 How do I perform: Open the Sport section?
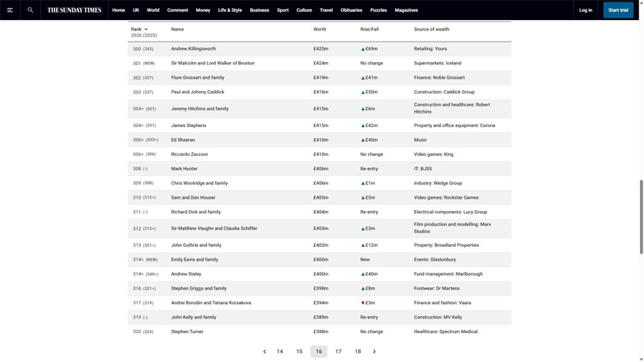tap(283, 10)
